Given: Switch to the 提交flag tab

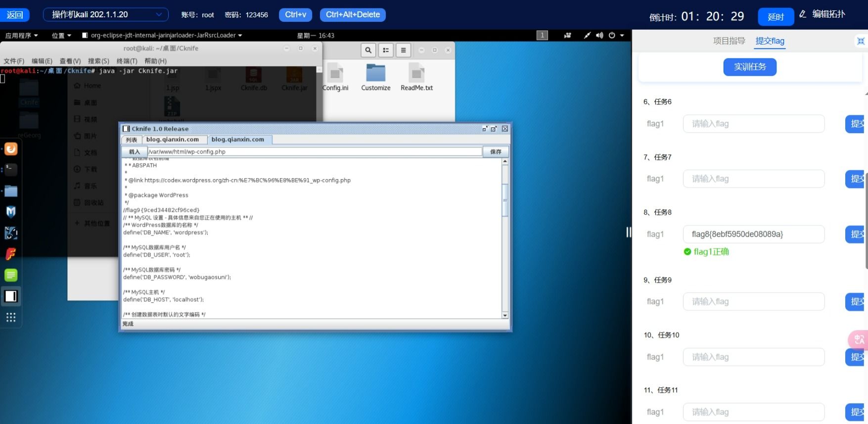Looking at the screenshot, I should click(770, 41).
